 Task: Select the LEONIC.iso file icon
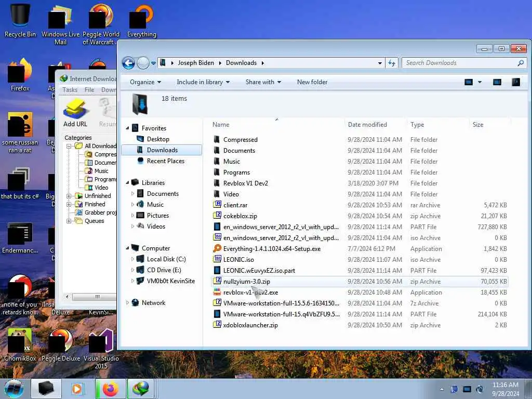[217, 259]
